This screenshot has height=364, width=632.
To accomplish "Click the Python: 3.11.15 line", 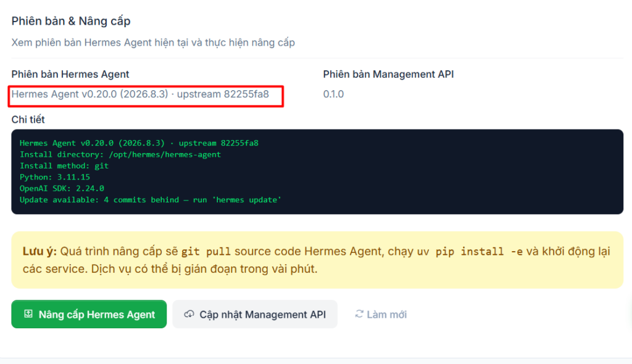I will pyautogui.click(x=55, y=177).
